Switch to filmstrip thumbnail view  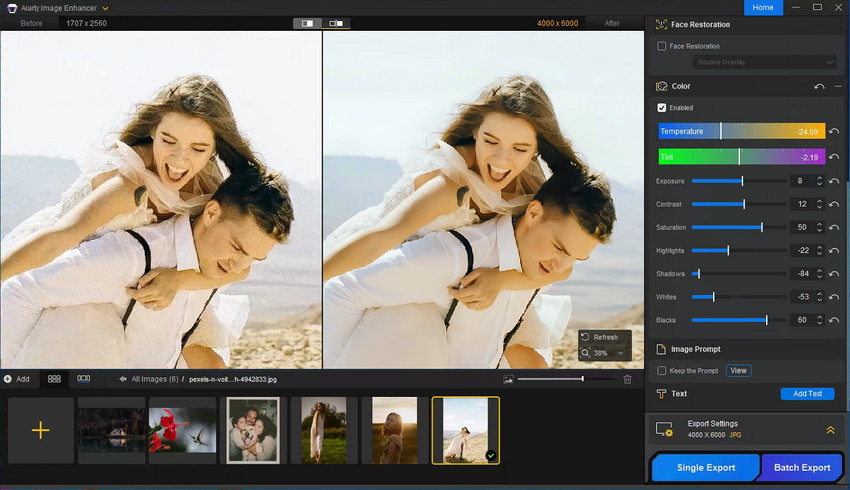coord(83,379)
